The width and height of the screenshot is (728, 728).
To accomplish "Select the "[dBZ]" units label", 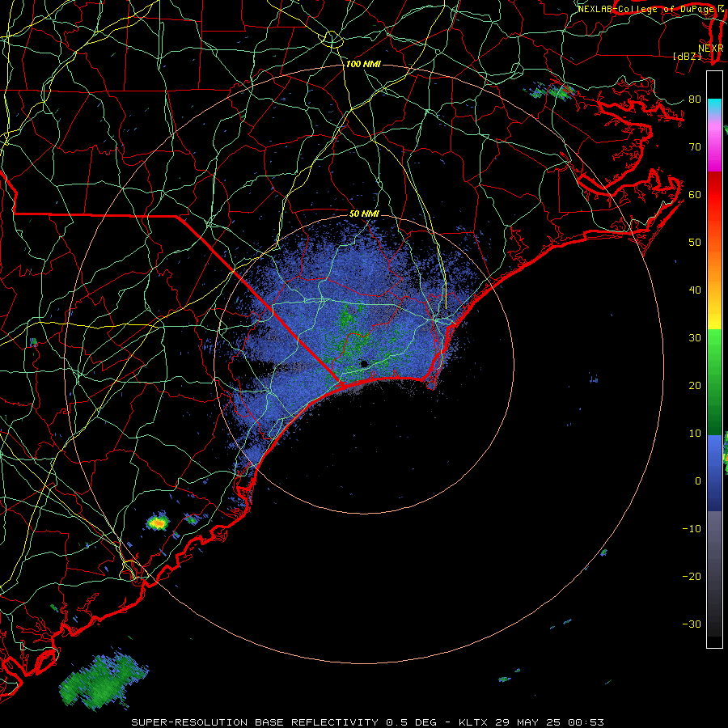I will pos(687,56).
